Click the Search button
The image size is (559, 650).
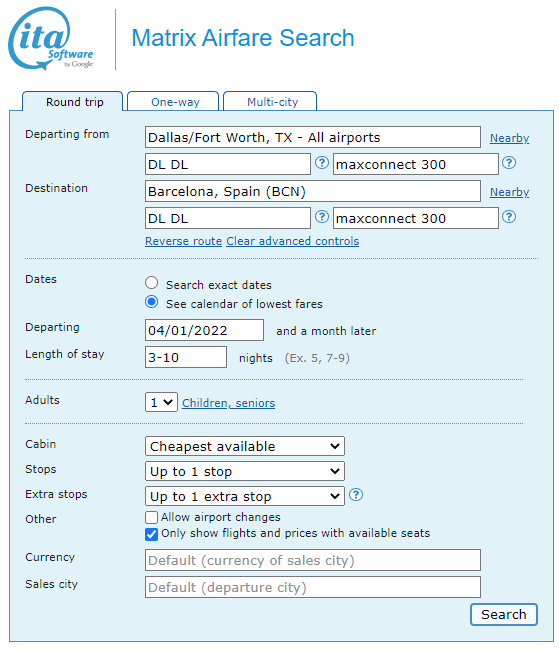point(504,614)
